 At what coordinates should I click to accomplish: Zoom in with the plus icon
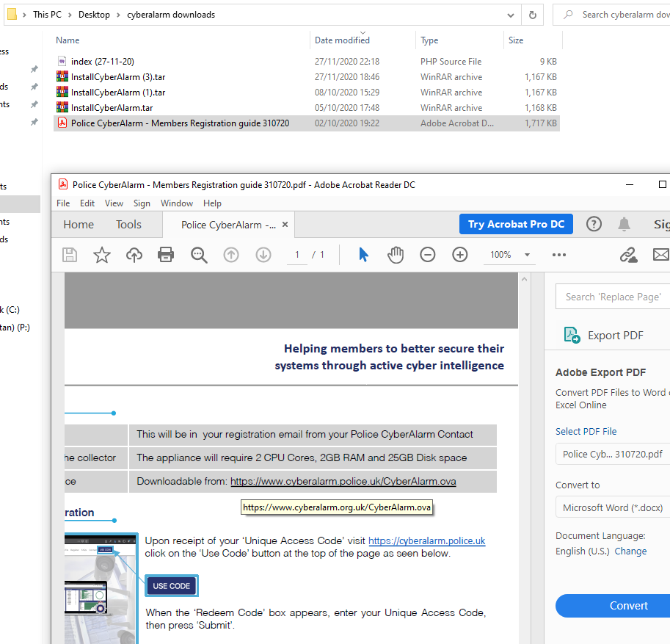(x=460, y=255)
